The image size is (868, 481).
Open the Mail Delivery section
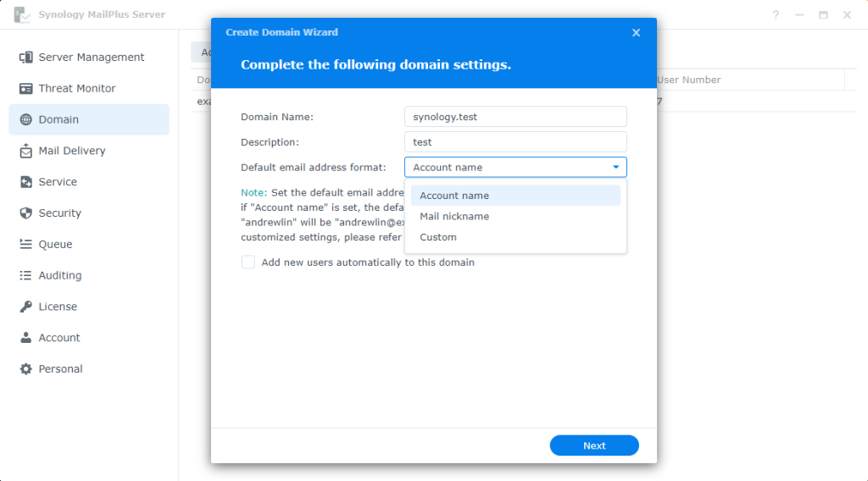coord(89,151)
